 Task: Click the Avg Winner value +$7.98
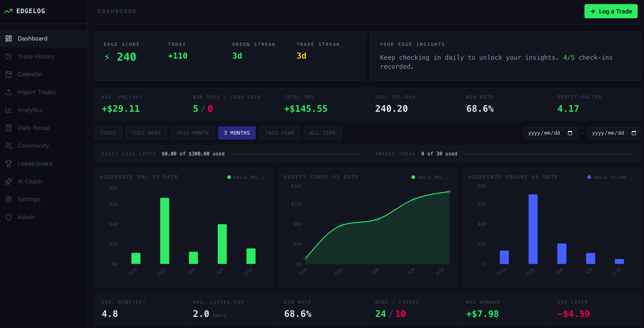482,314
